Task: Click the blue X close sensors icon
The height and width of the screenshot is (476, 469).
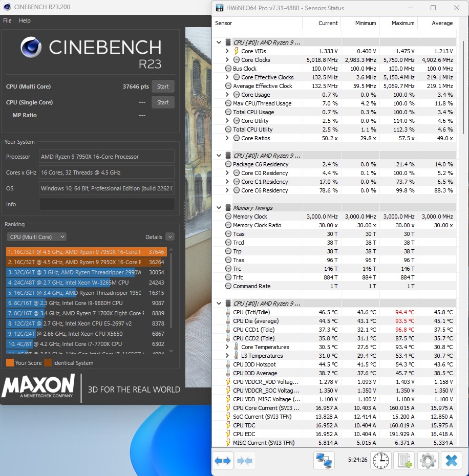Action: click(451, 461)
